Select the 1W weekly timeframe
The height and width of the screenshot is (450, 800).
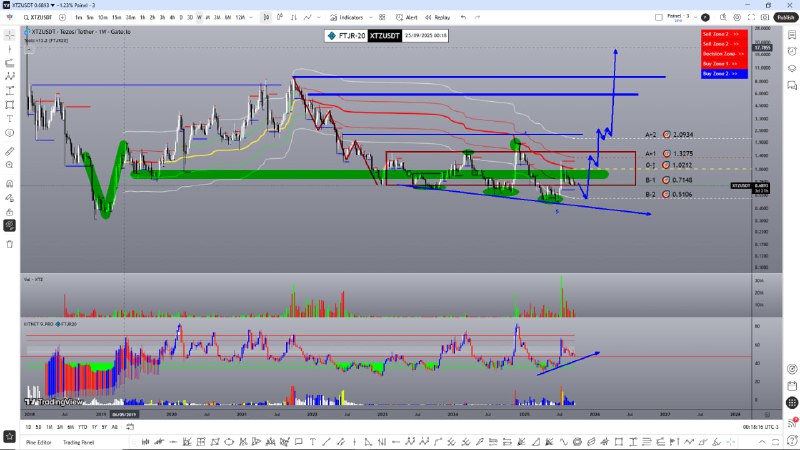click(199, 17)
